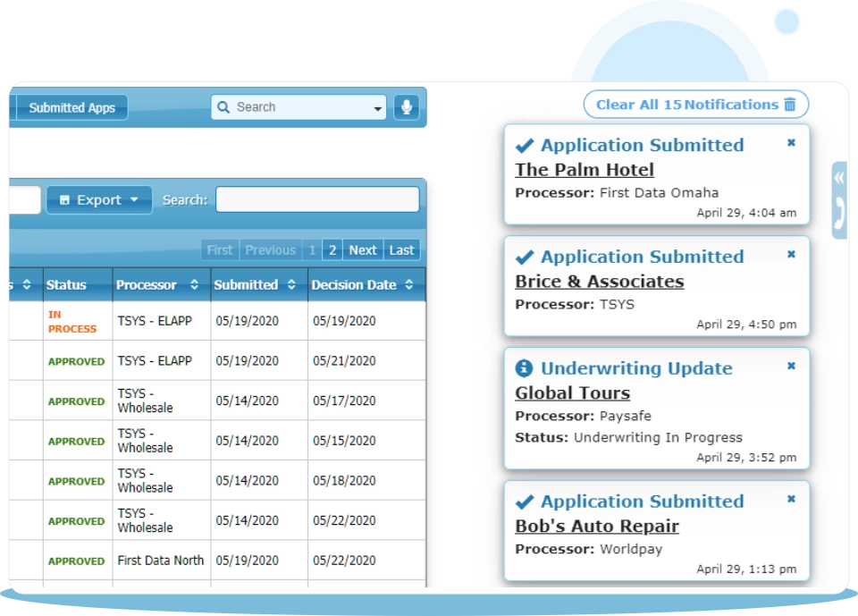Click the First Data North processor cell
The width and height of the screenshot is (858, 616).
(x=160, y=561)
